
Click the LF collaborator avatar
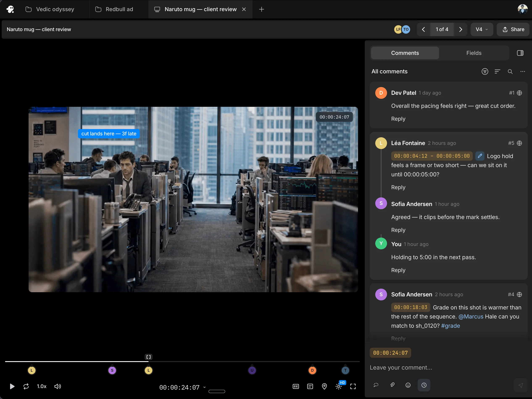[398, 29]
